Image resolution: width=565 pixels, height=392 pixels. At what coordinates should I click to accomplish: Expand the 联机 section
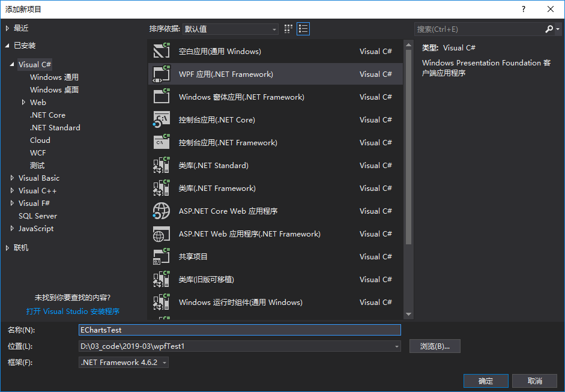(x=7, y=248)
